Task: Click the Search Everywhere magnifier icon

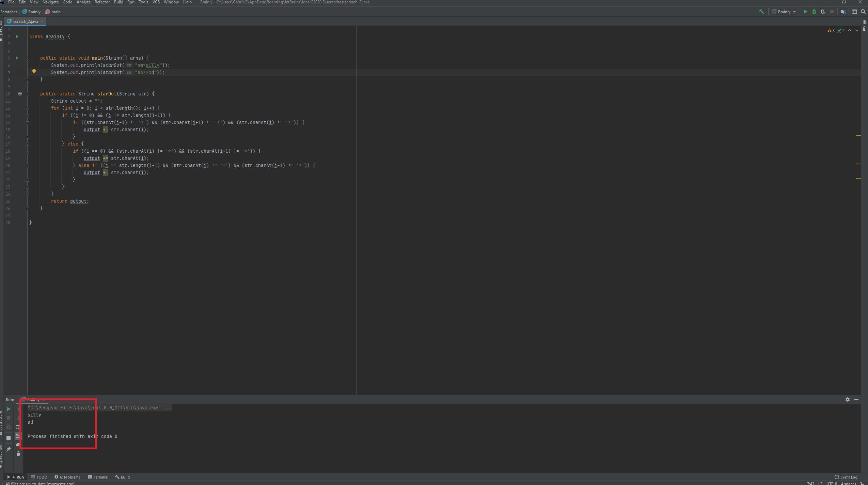Action: (863, 12)
